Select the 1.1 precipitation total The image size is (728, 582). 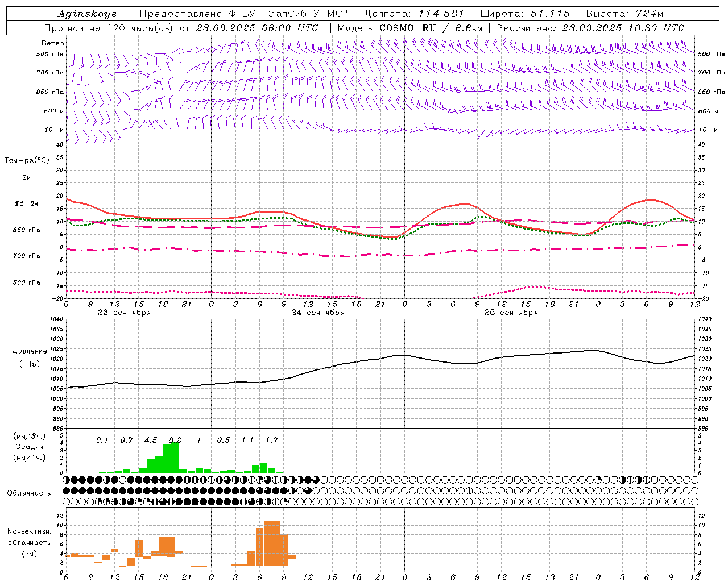click(x=247, y=440)
